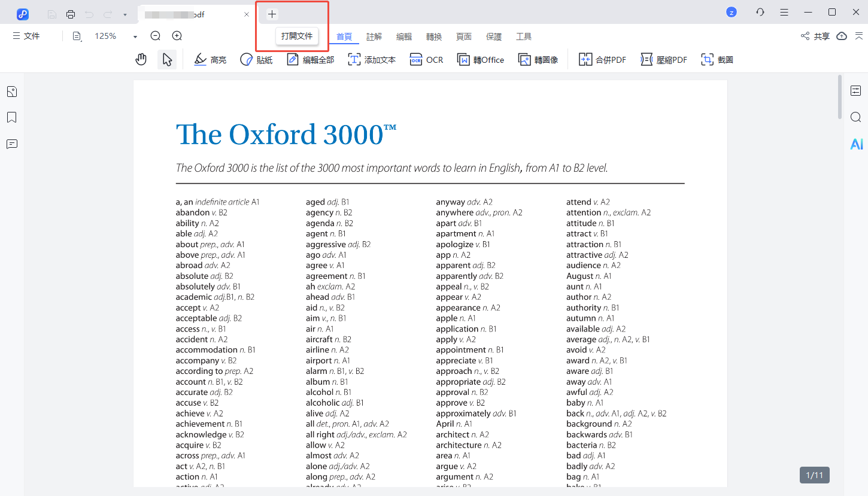Switch to the 頁面 tab
This screenshot has height=496, width=868.
point(464,36)
